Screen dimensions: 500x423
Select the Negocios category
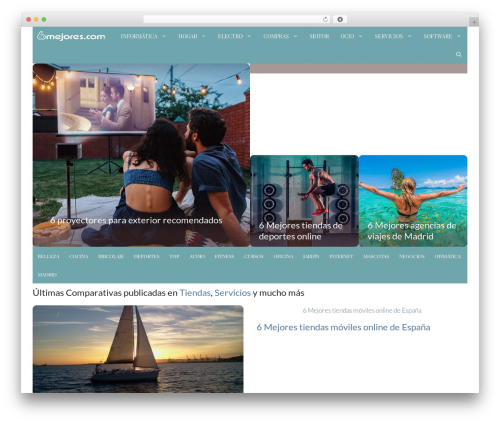(411, 256)
